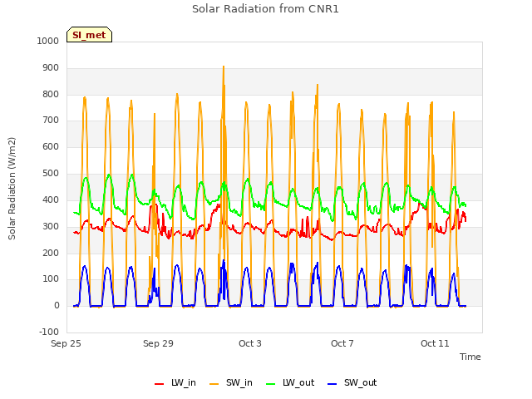This screenshot has width=532, height=399.
Task: Click the 200 y-axis tick label
Action: coord(51,253)
